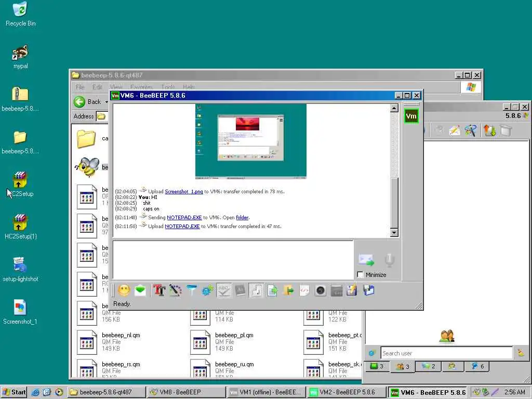Click the screenshot camera icon in chat toolbar
Image resolution: width=532 pixels, height=399 pixels.
pyautogui.click(x=320, y=290)
